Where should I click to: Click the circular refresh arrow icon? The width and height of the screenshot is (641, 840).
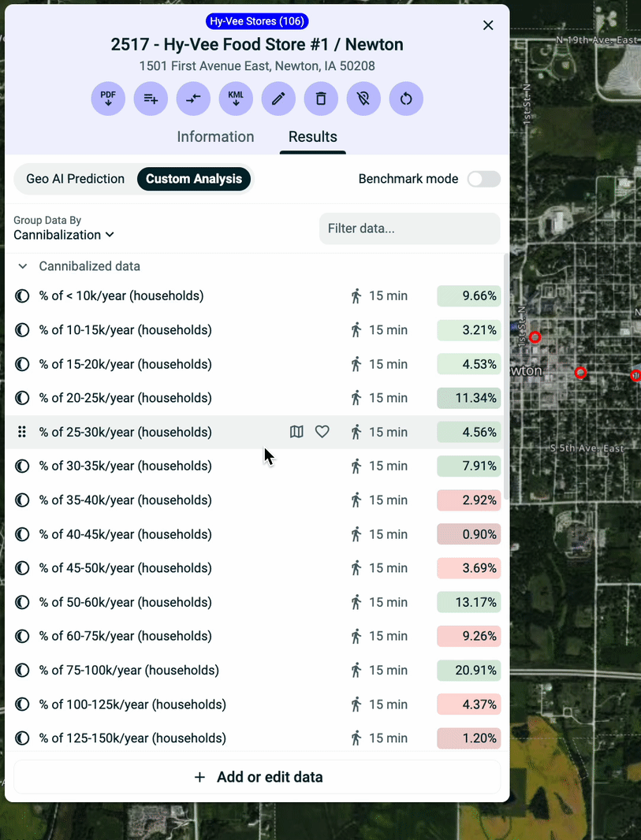click(x=406, y=98)
